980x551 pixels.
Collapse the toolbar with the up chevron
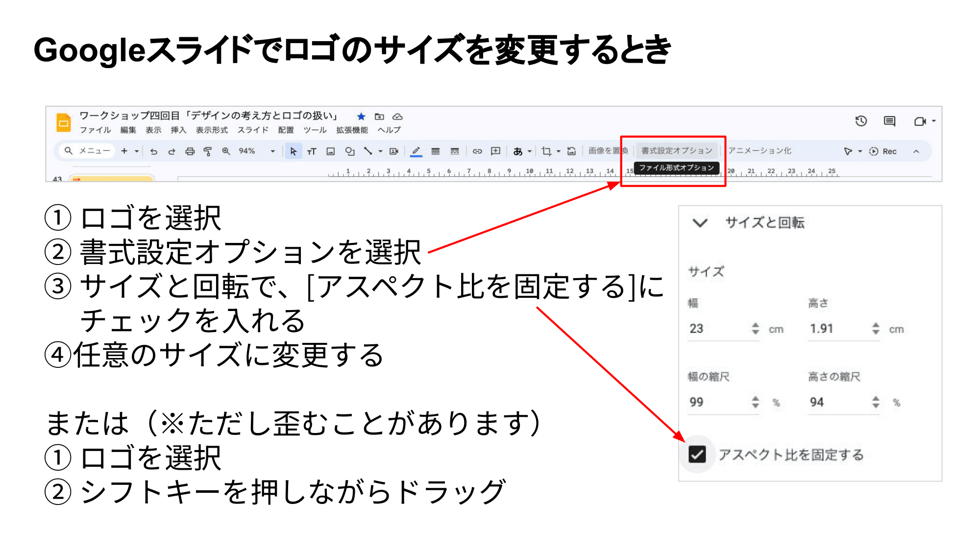[x=916, y=151]
